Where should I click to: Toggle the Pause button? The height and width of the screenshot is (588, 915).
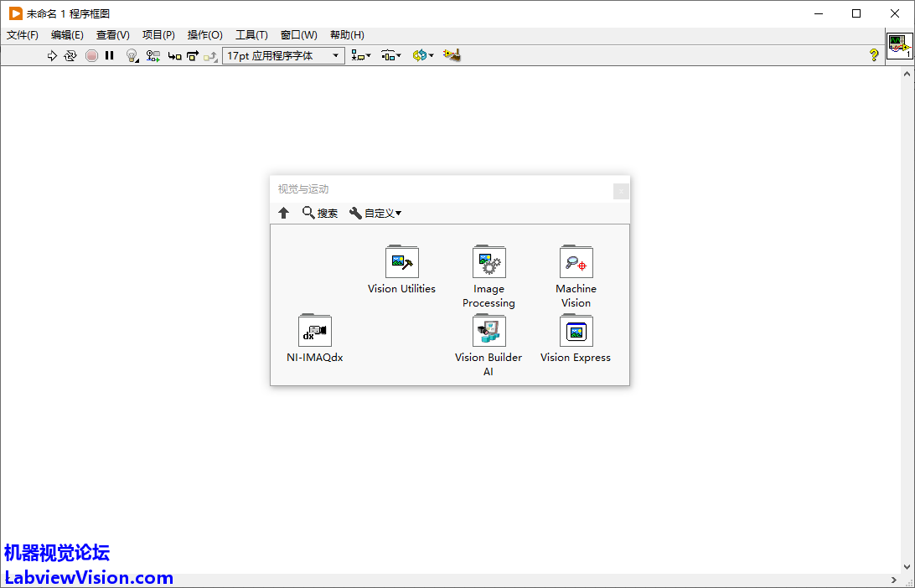[x=109, y=55]
